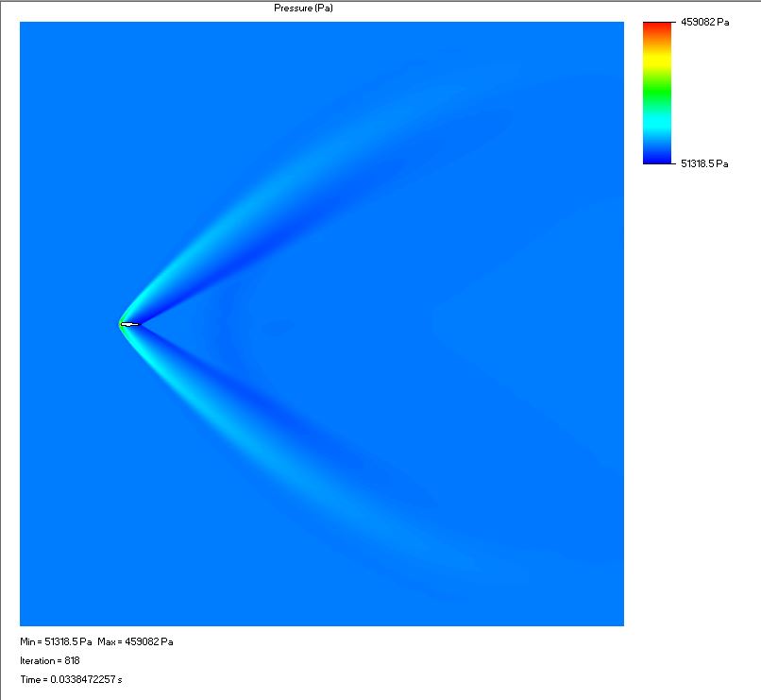Viewport: 761px width, 700px height.
Task: Click the 'Pressure (Pa)' plot title
Action: tap(303, 8)
